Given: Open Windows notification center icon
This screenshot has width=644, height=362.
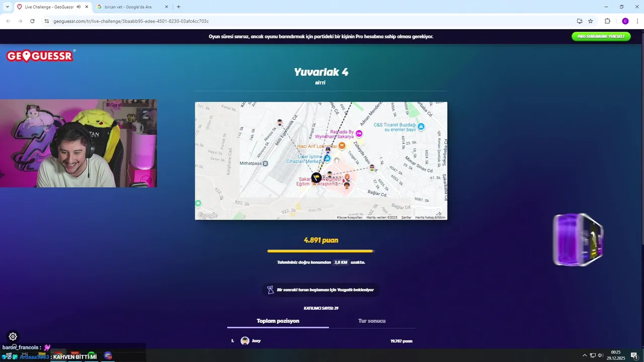Looking at the screenshot, I should (x=634, y=355).
